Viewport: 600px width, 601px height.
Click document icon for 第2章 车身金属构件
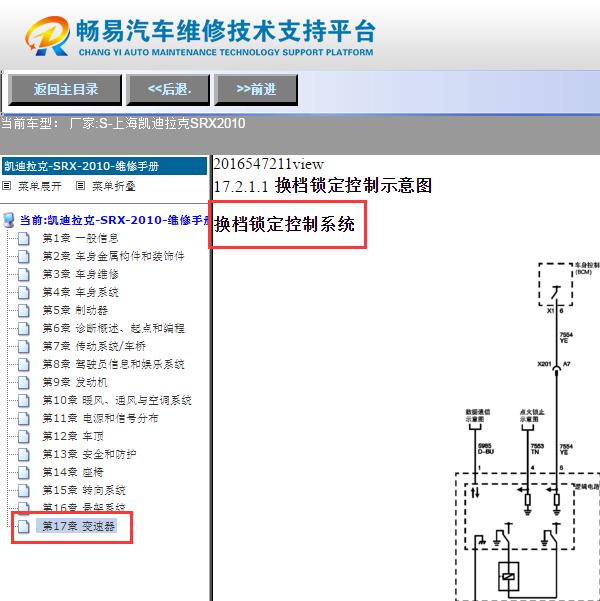pyautogui.click(x=24, y=256)
